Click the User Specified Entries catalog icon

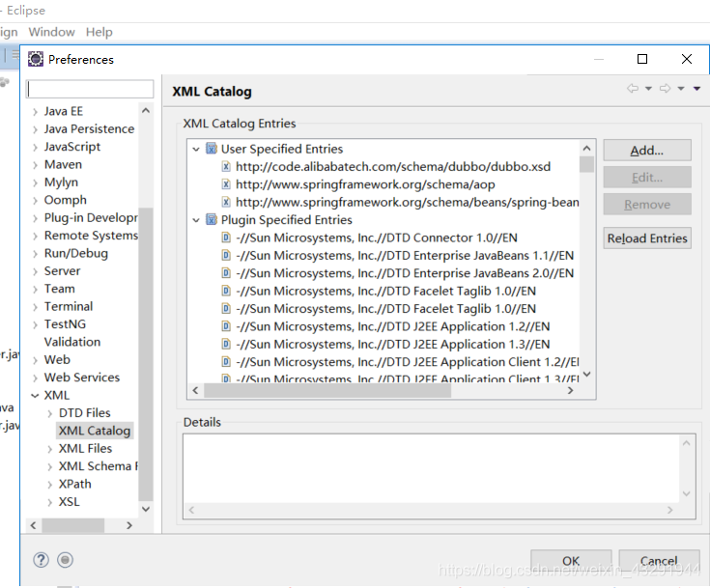coord(212,149)
